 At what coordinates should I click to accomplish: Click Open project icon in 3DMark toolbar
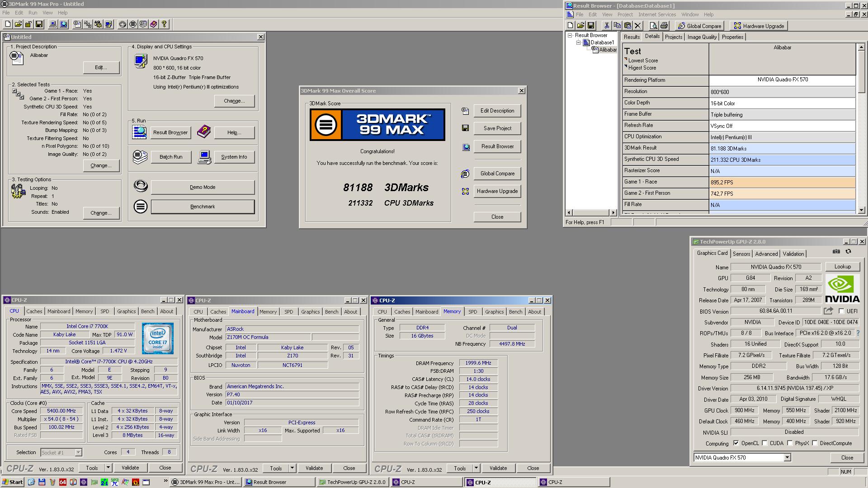click(18, 24)
